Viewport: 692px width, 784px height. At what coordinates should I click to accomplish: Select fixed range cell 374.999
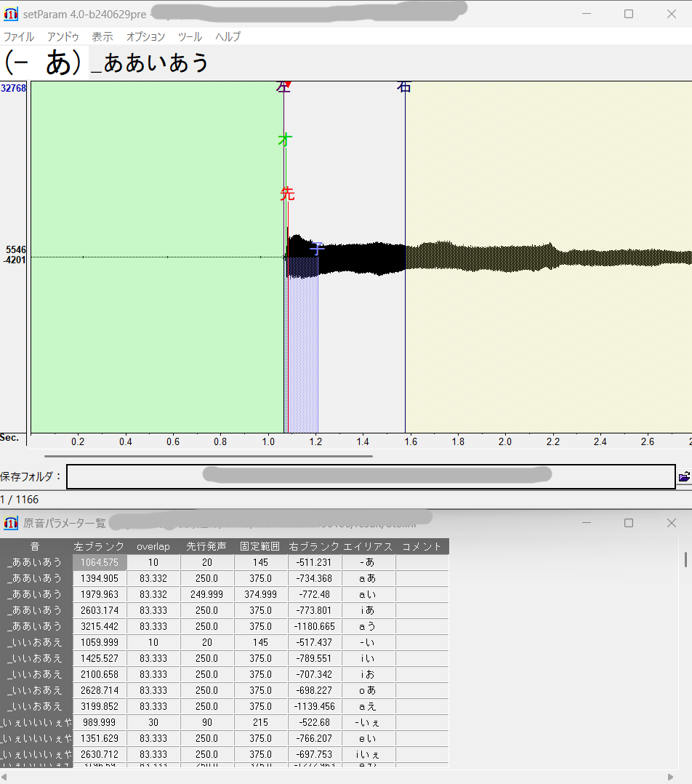pos(260,594)
